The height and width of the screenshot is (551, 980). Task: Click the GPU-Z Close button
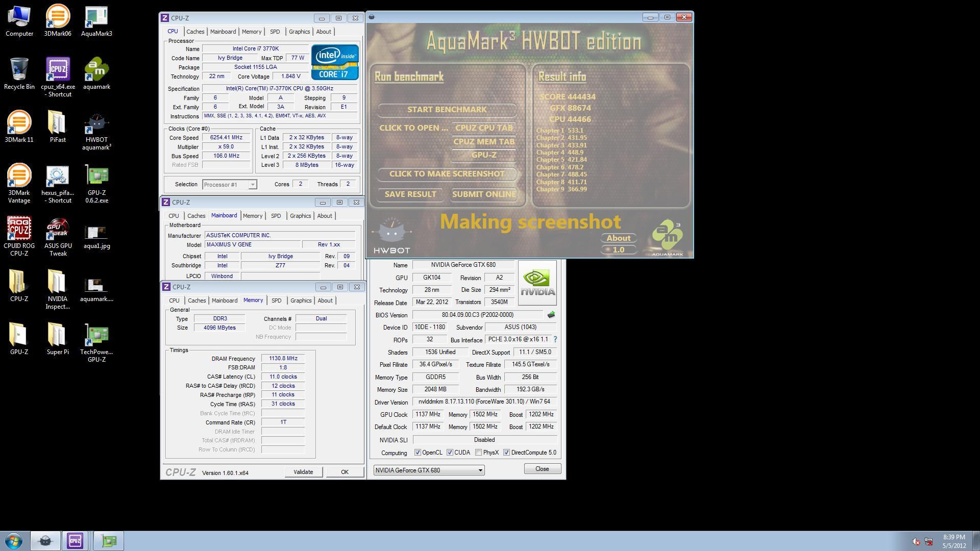coord(542,469)
